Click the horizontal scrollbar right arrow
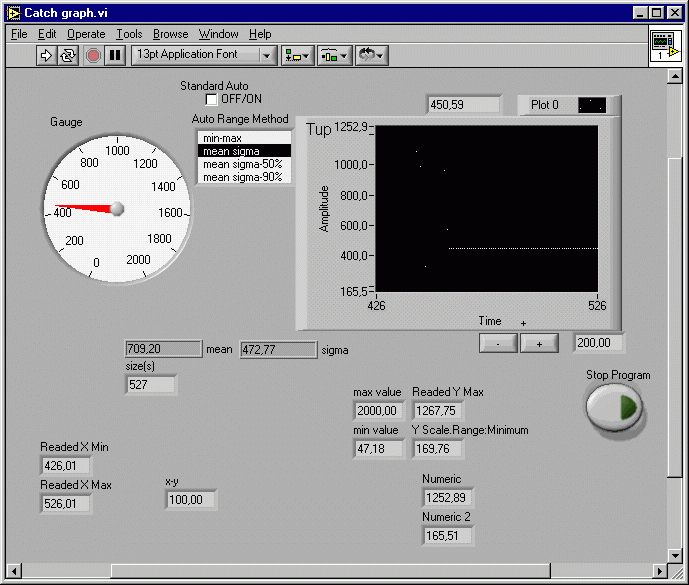The image size is (689, 585). 659,571
